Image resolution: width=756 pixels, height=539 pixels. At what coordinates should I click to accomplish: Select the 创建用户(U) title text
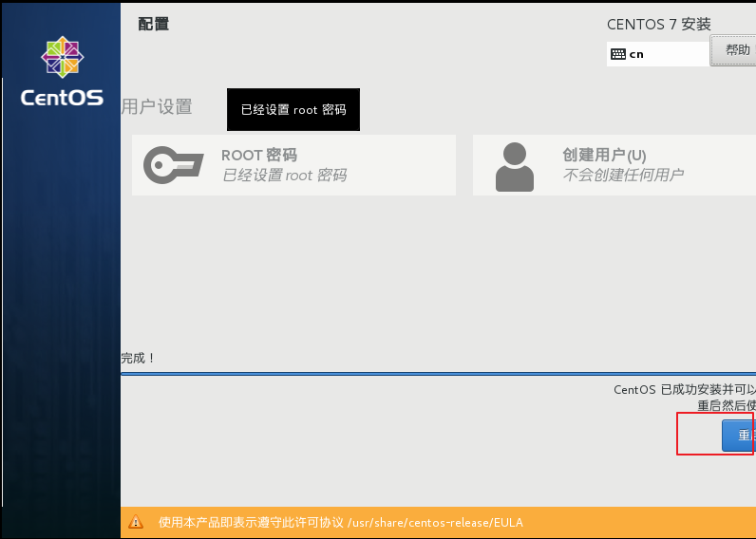(x=604, y=155)
